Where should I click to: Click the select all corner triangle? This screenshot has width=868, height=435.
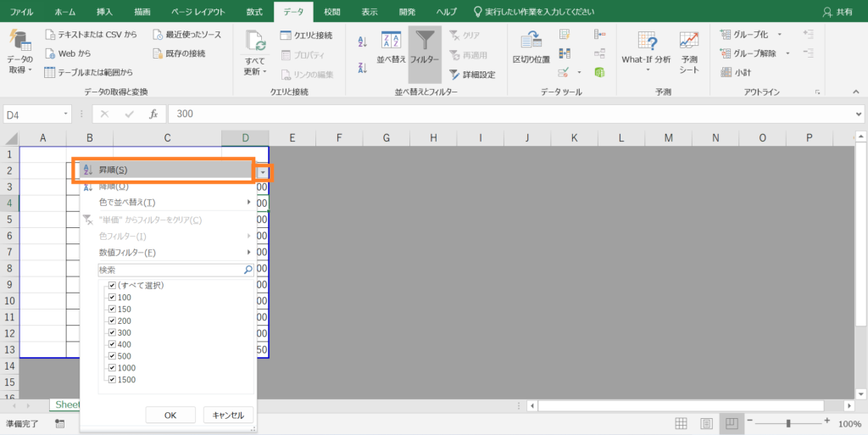11,138
